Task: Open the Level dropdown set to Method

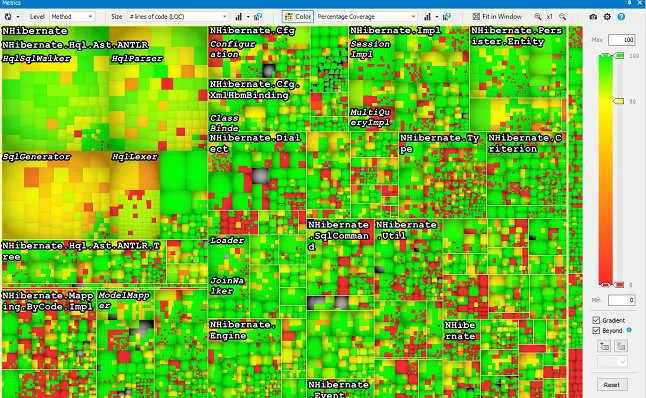Action: pos(72,16)
